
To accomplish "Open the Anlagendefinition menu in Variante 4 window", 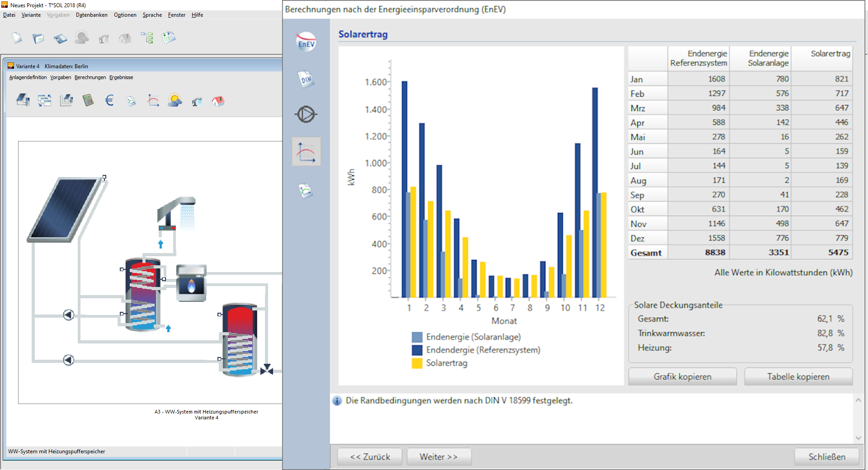I will [28, 77].
